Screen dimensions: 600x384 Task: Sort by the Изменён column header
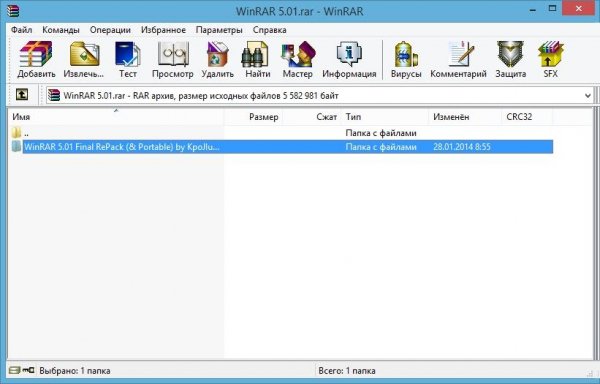[x=465, y=117]
